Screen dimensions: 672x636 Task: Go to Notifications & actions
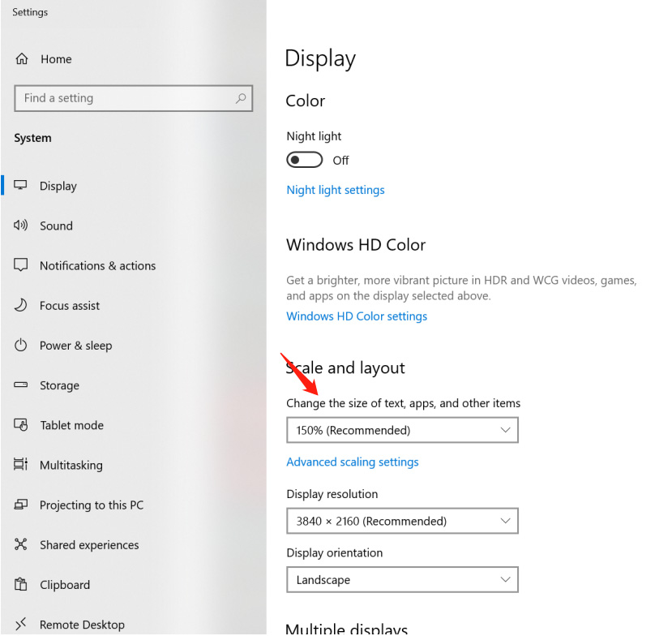[98, 265]
